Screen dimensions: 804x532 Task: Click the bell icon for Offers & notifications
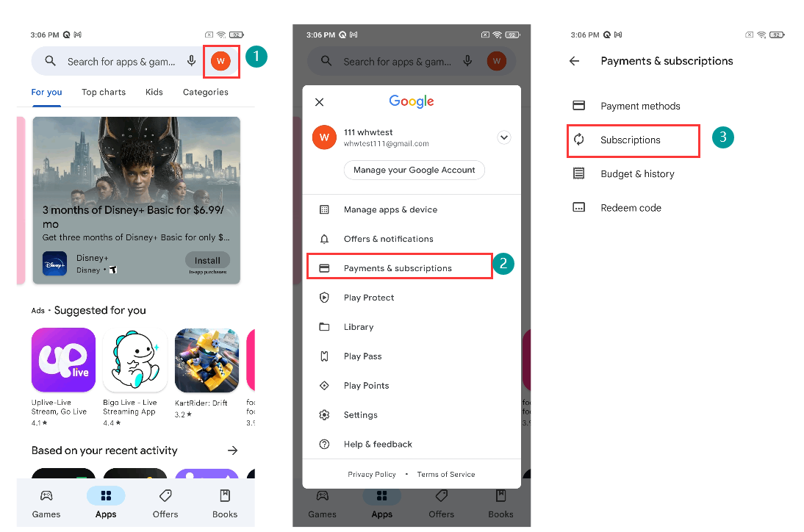[x=325, y=239]
